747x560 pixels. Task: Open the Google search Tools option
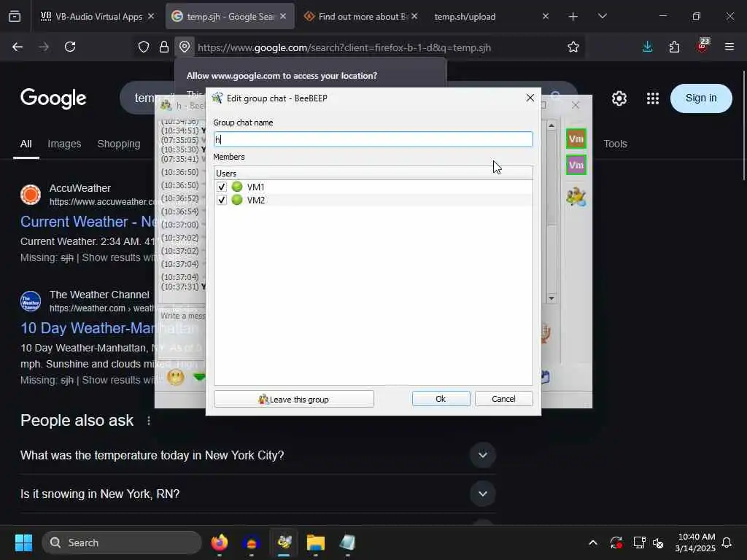pos(615,144)
